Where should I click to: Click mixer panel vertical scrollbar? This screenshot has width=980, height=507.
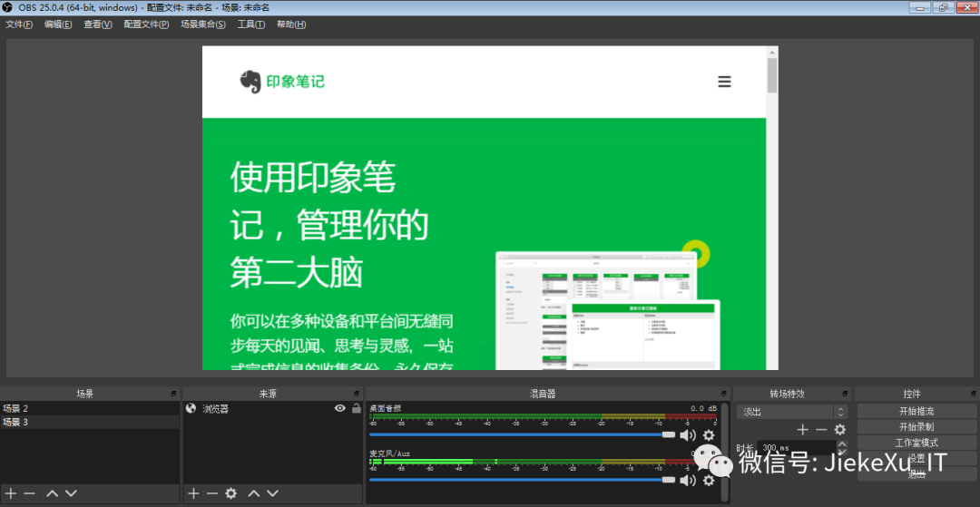point(724,452)
